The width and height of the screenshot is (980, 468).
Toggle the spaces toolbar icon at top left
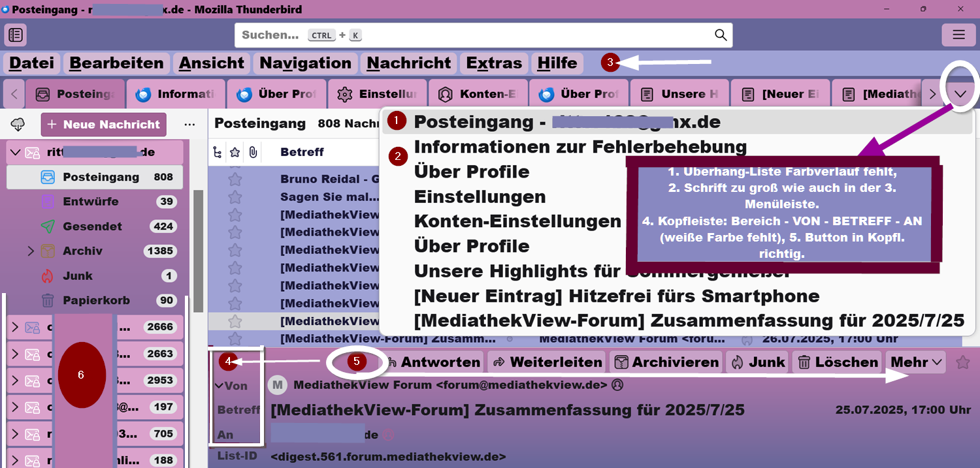[16, 35]
